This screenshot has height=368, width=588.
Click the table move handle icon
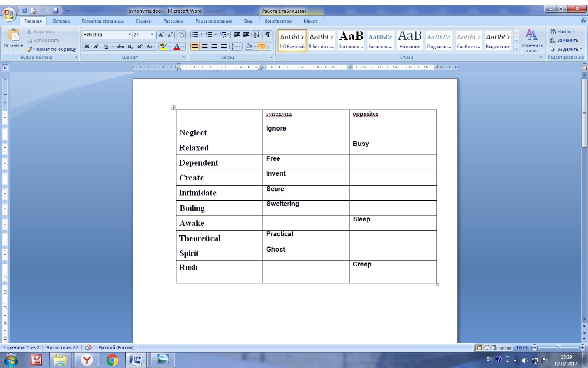pyautogui.click(x=173, y=107)
